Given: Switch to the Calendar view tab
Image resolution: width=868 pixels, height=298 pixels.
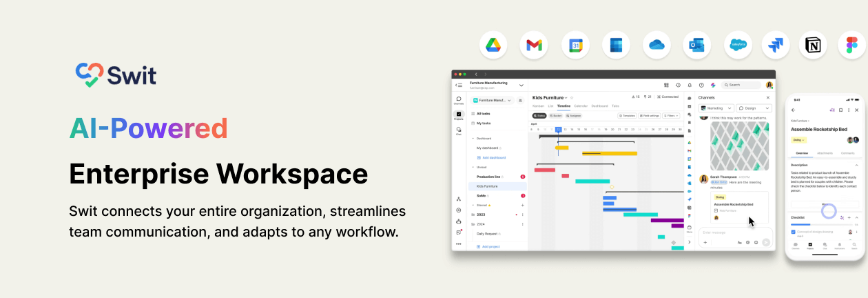Looking at the screenshot, I should pyautogui.click(x=581, y=106).
